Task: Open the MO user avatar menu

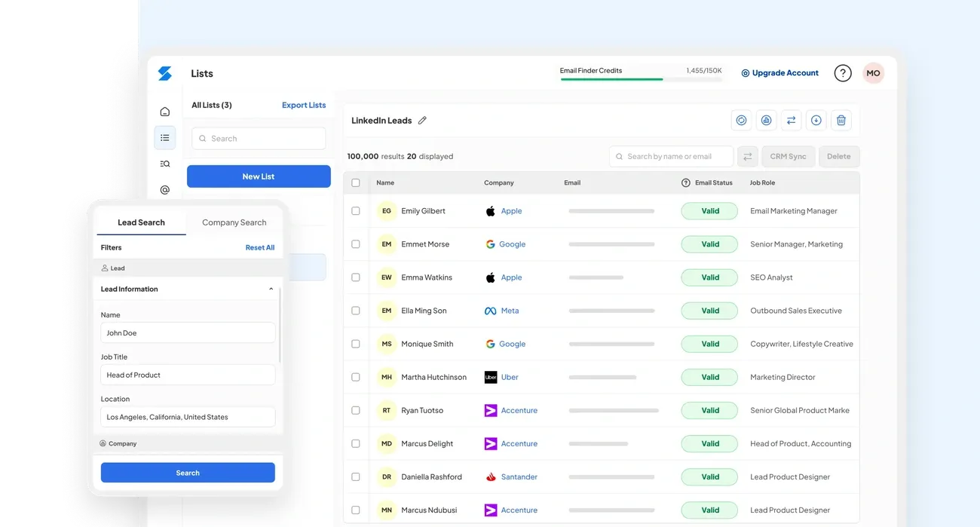Action: 873,73
